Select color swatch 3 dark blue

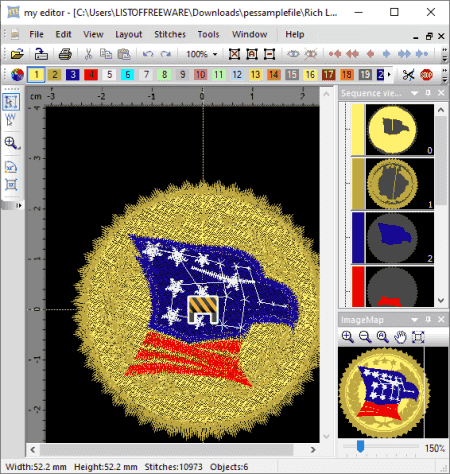(x=73, y=74)
